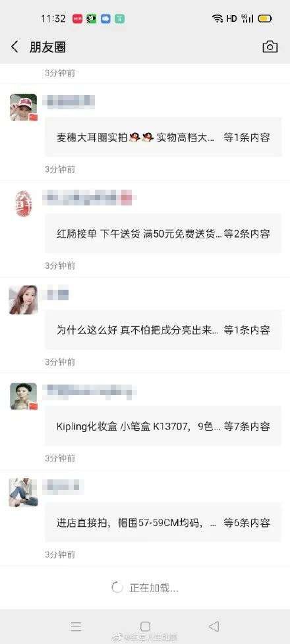Tap the 正在加载 loading spinner
This screenshot has width=290, height=644.
pyautogui.click(x=117, y=588)
